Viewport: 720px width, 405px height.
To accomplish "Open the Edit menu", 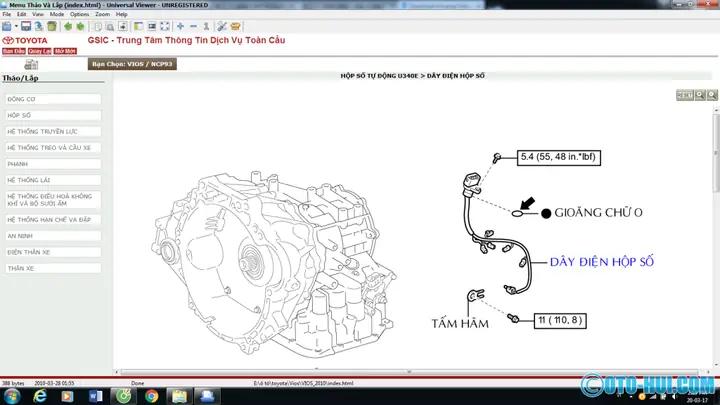I will click(x=22, y=14).
